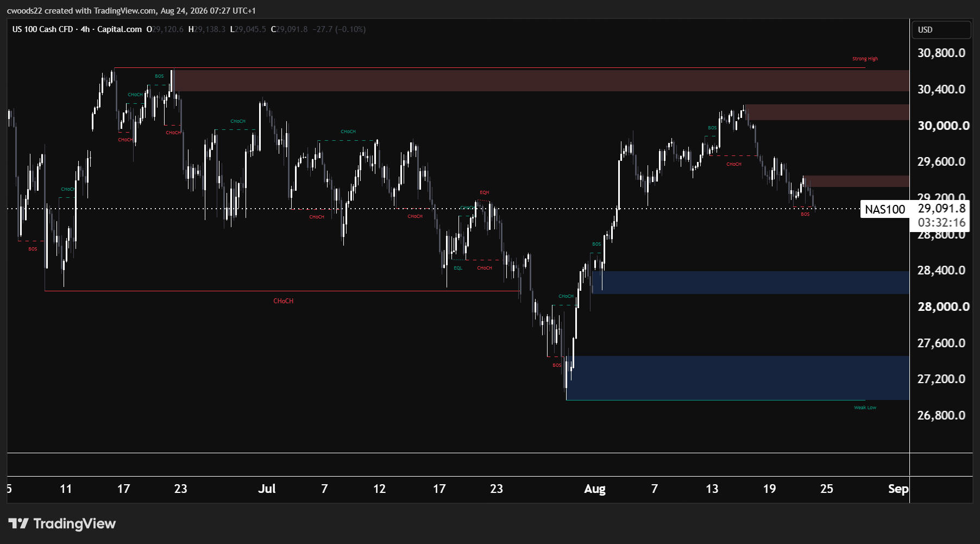Click the 25 date label on the time axis

pos(827,489)
